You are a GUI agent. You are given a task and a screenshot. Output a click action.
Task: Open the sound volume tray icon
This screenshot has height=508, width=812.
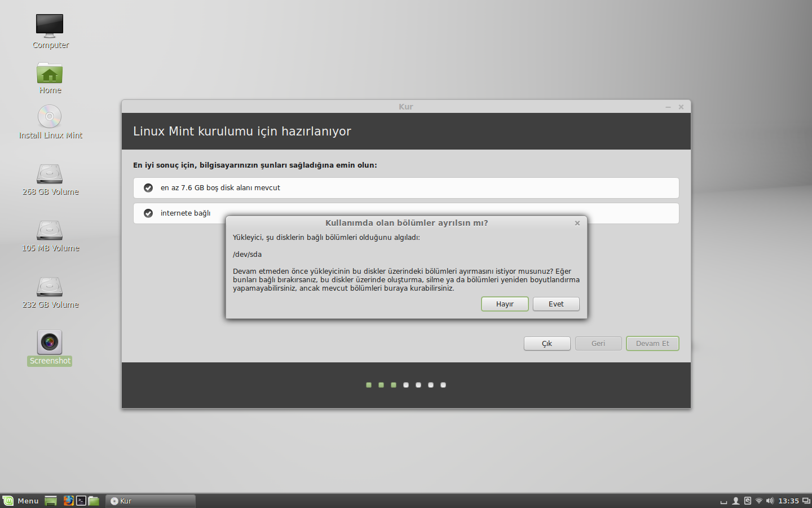(x=770, y=501)
